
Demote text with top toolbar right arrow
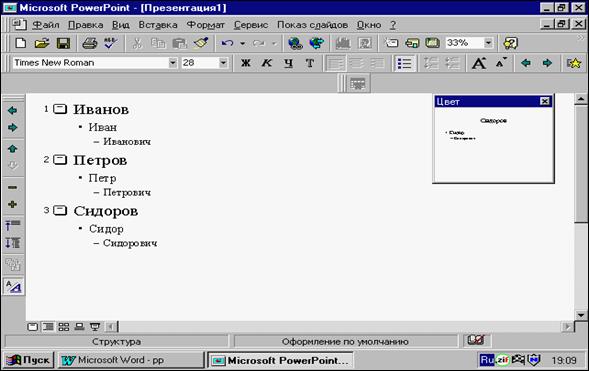(547, 63)
